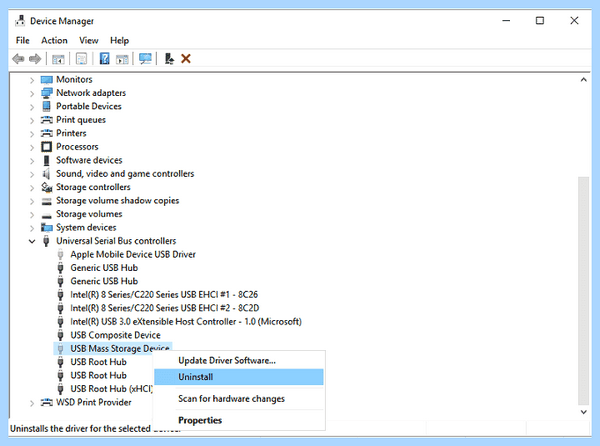Screen dimensions: 600x446
Task: Choose Uninstall from the context menu
Action: point(239,377)
